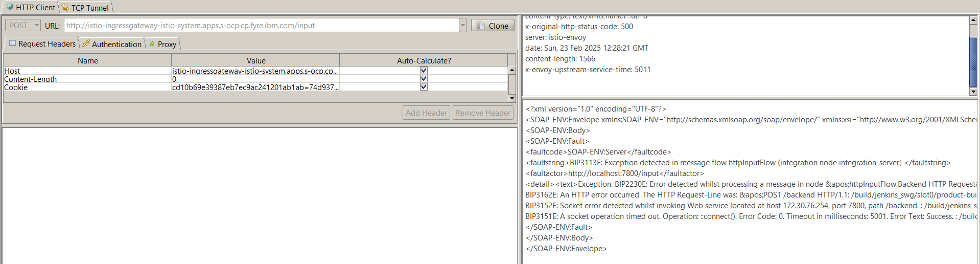Click the BIP3151E socket timed out line

pyautogui.click(x=751, y=216)
